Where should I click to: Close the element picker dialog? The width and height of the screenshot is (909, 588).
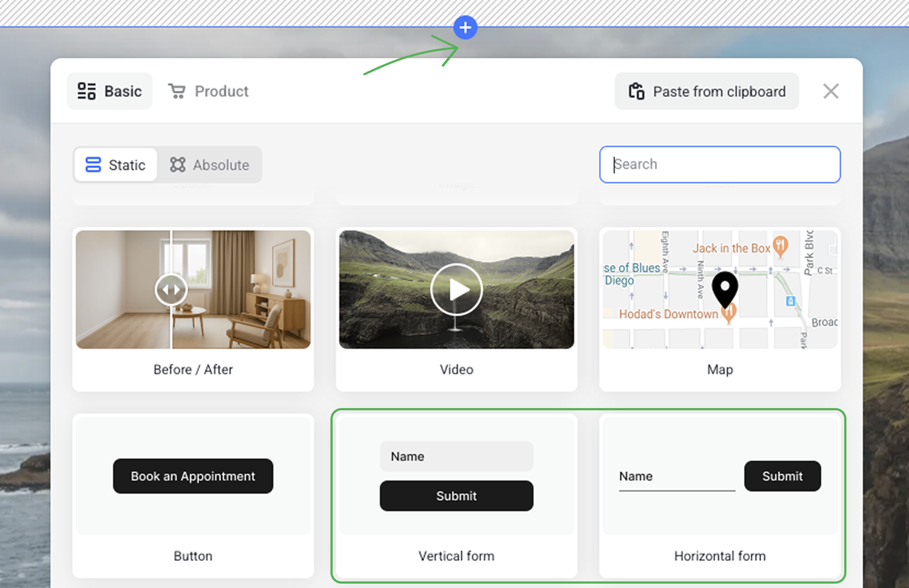pyautogui.click(x=831, y=91)
